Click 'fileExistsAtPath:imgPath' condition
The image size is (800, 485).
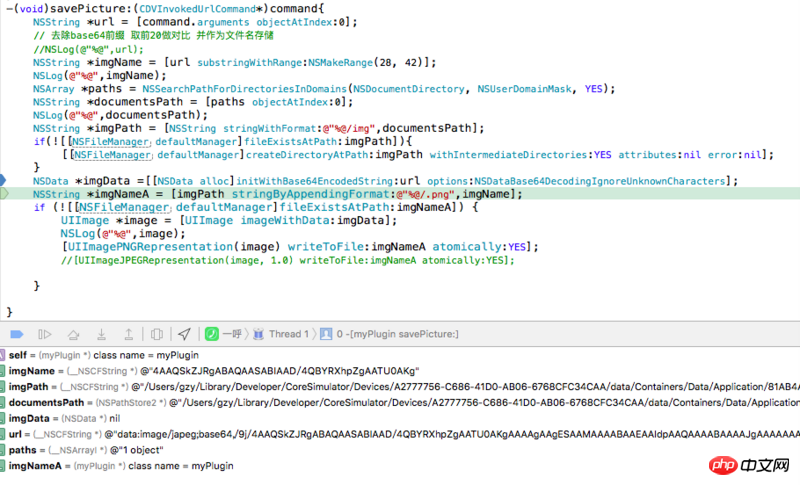pyautogui.click(x=317, y=141)
